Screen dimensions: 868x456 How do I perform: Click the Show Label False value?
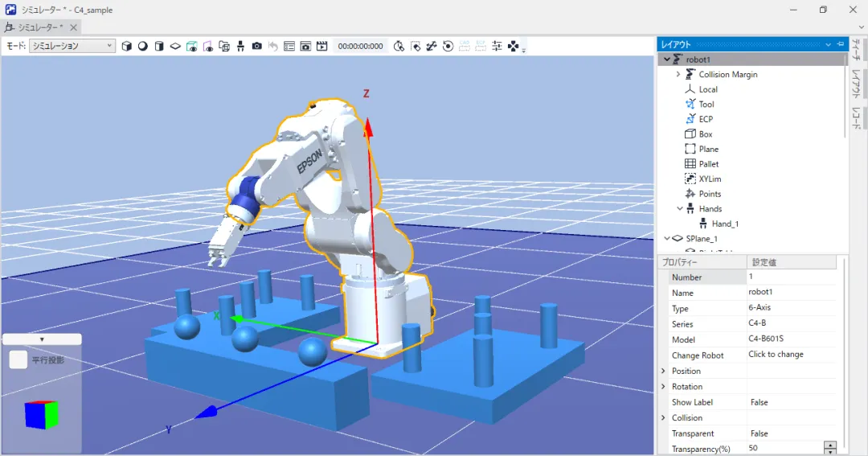(x=758, y=402)
